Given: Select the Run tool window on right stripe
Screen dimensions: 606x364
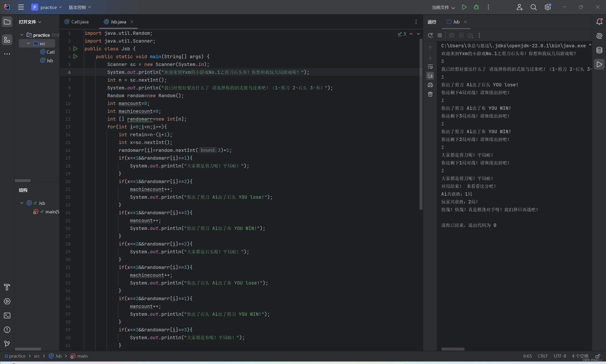Looking at the screenshot, I should (x=599, y=64).
